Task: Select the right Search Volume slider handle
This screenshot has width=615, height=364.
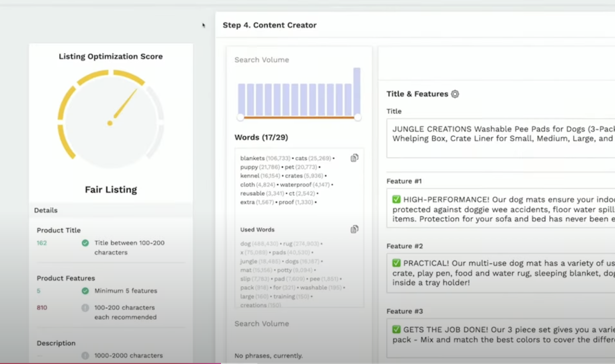Action: [358, 117]
